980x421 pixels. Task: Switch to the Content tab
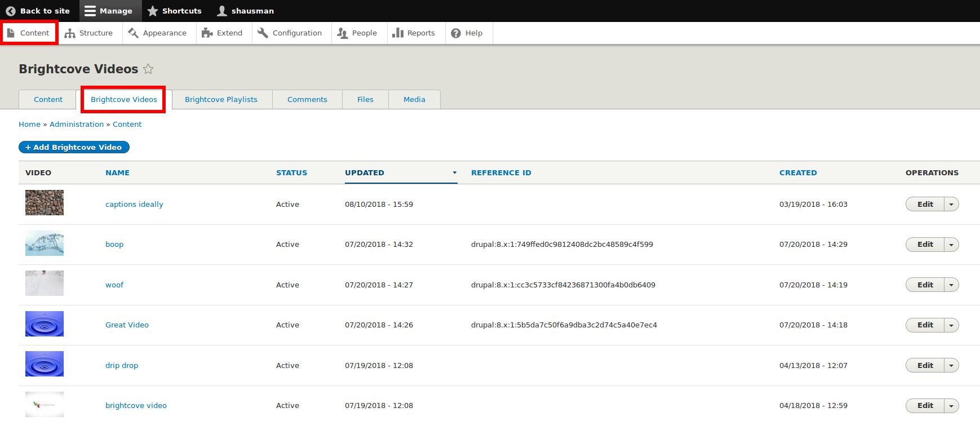[x=48, y=99]
